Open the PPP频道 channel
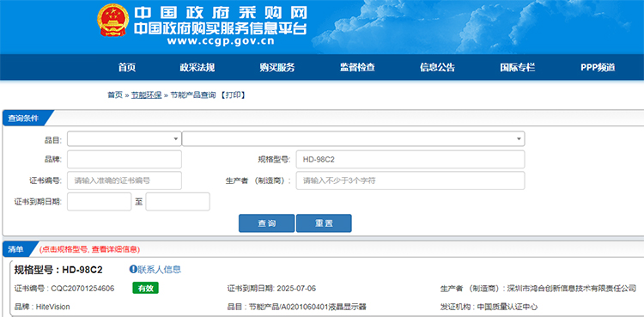Image resolution: width=644 pixels, height=317 pixels. click(598, 67)
